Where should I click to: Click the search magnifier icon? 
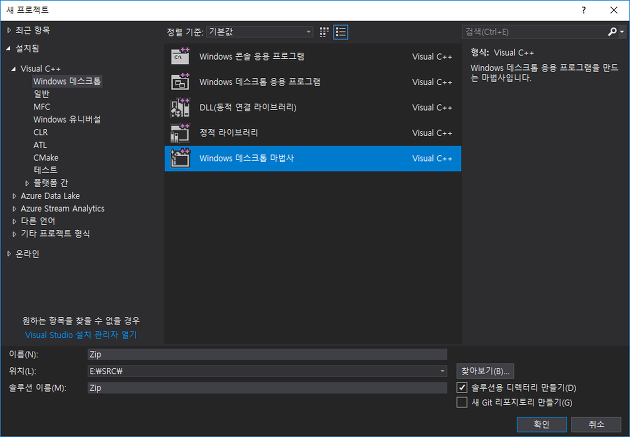point(612,32)
